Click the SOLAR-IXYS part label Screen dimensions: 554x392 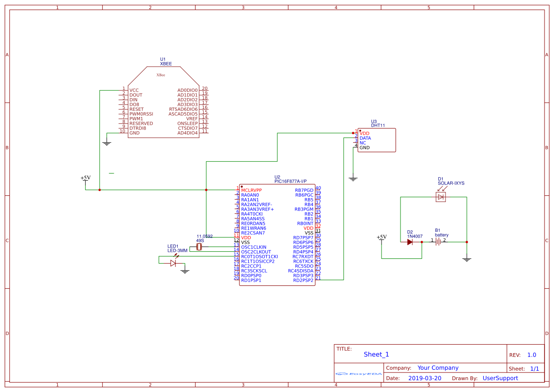pyautogui.click(x=451, y=183)
